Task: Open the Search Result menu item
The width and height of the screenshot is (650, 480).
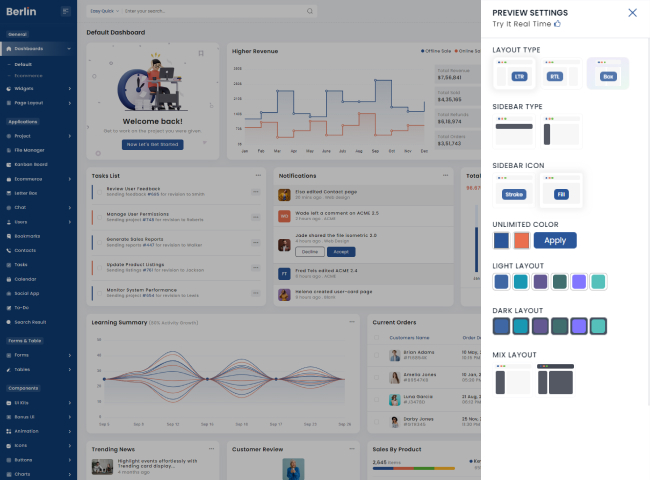Action: click(x=30, y=322)
